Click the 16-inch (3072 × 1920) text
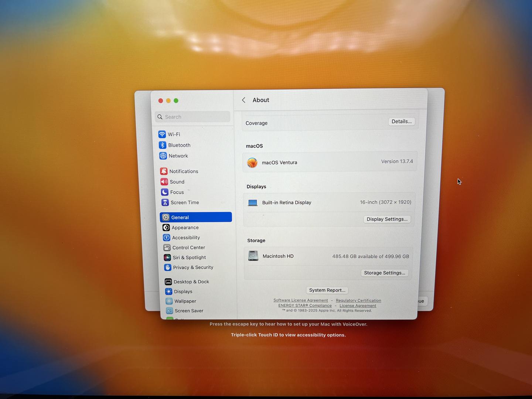The width and height of the screenshot is (532, 399). pos(385,202)
